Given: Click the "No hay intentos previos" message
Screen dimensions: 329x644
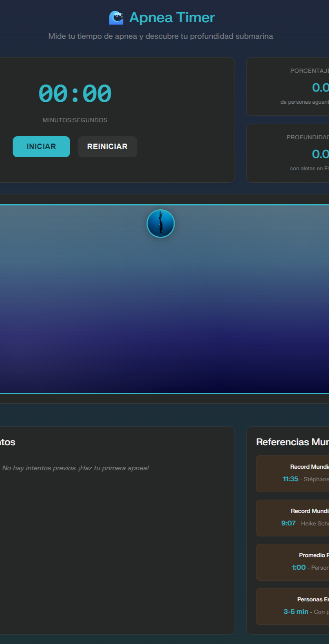Looking at the screenshot, I should click(x=75, y=468).
